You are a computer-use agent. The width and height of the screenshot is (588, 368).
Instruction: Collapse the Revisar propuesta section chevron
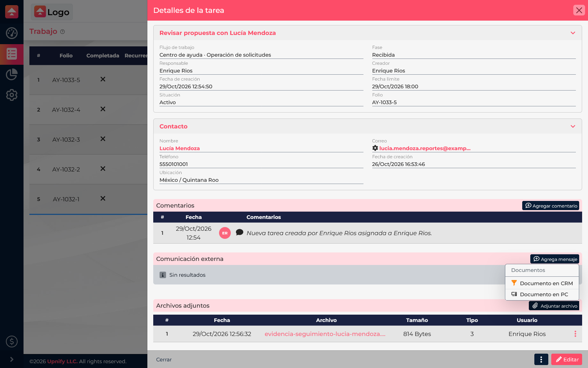point(573,33)
